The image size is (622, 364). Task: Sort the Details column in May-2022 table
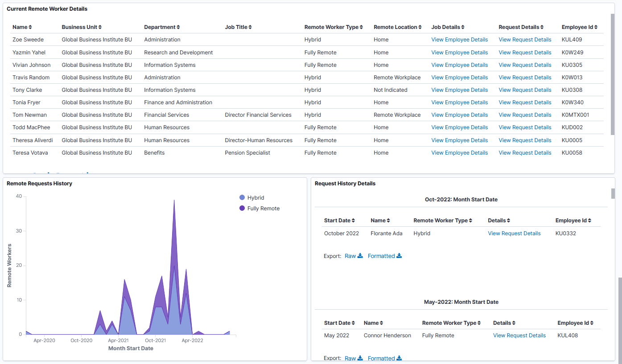coord(514,323)
